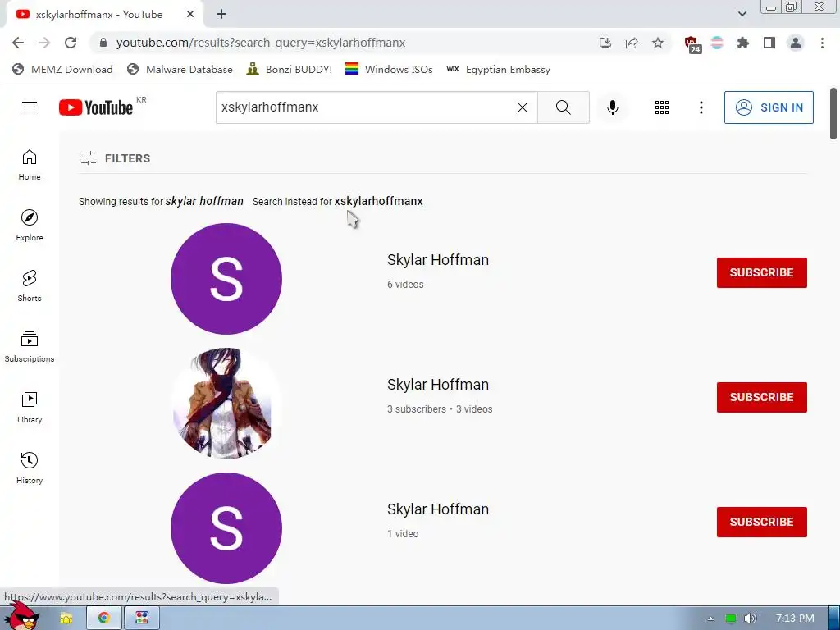Search instead for xskylarhoffmanx link
840x630 pixels.
tap(378, 202)
